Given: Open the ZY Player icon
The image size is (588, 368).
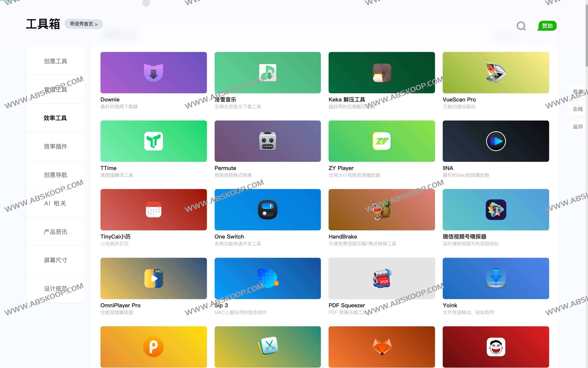Looking at the screenshot, I should tap(382, 141).
